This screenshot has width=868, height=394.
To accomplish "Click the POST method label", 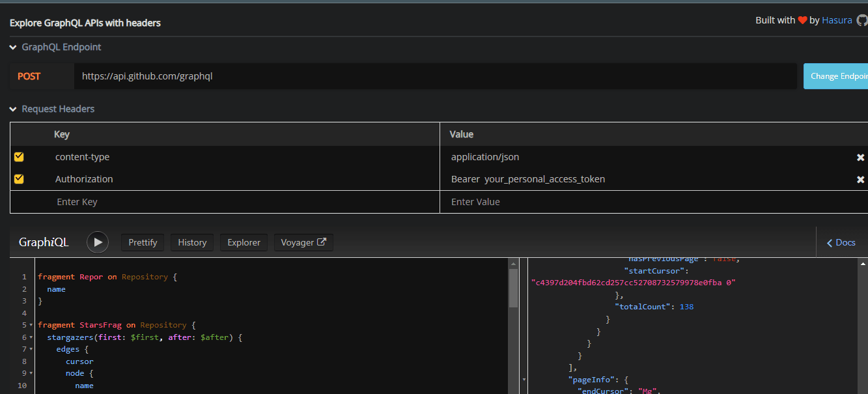I will click(x=29, y=76).
